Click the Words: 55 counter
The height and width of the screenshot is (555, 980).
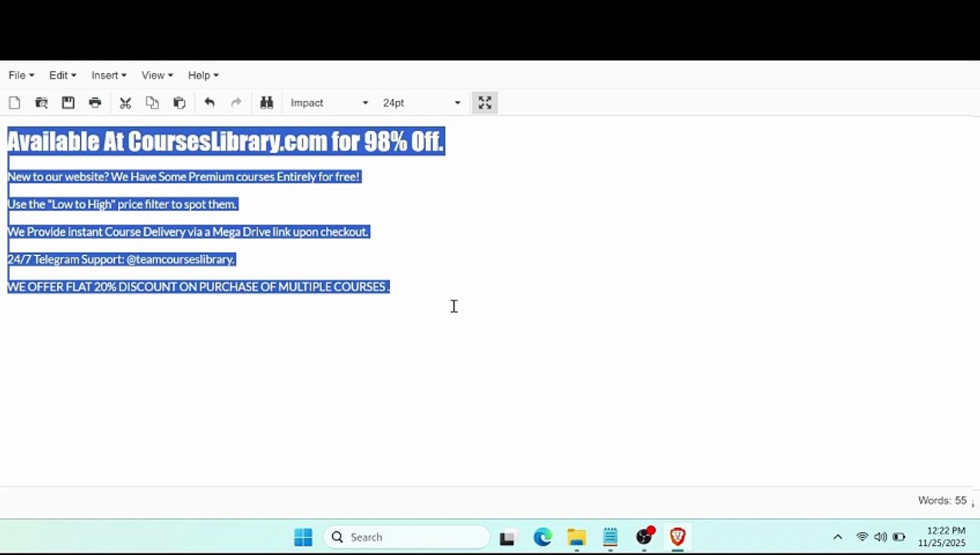[x=941, y=500]
